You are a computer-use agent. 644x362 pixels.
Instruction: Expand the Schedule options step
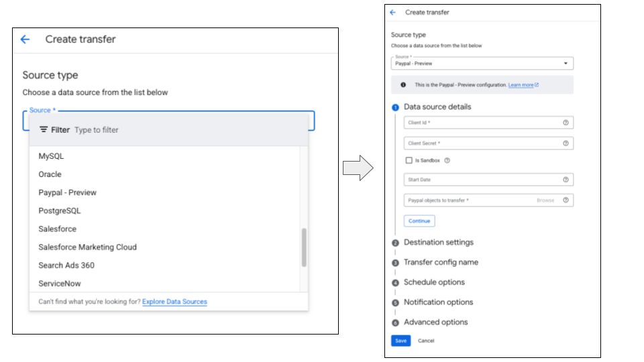[x=434, y=282]
